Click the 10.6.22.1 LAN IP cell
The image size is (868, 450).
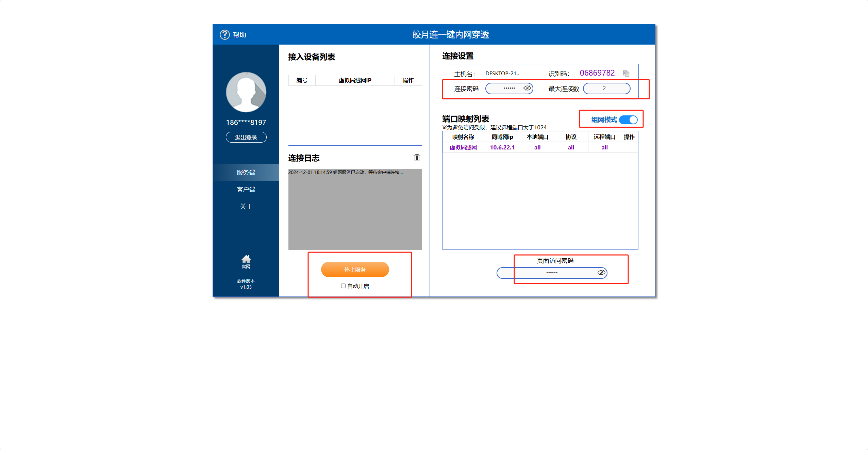[x=502, y=147]
